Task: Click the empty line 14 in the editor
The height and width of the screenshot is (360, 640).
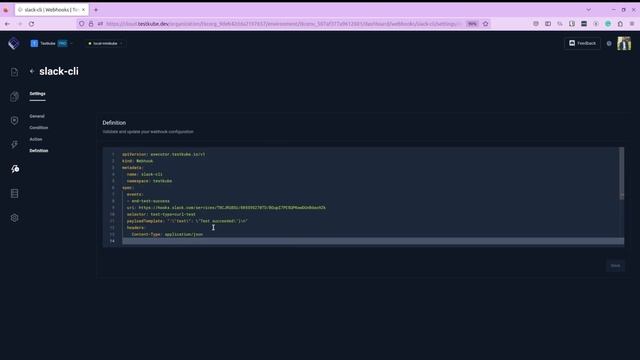Action: point(373,241)
